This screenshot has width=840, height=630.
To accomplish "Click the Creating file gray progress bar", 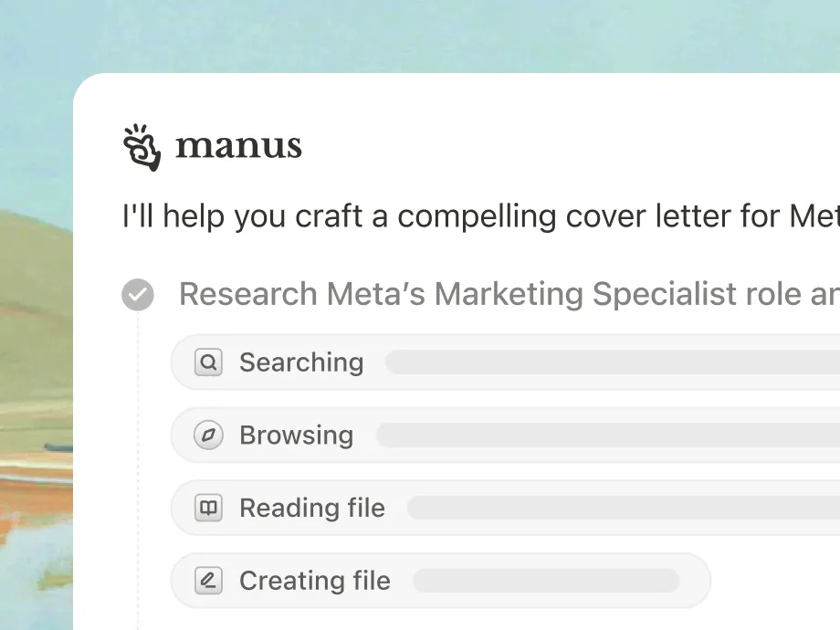I will 546,581.
